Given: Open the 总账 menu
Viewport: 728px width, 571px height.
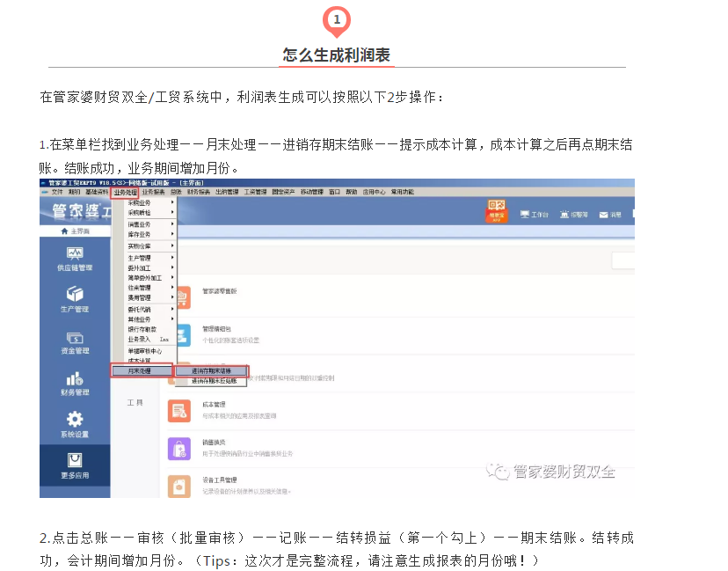Looking at the screenshot, I should [176, 192].
